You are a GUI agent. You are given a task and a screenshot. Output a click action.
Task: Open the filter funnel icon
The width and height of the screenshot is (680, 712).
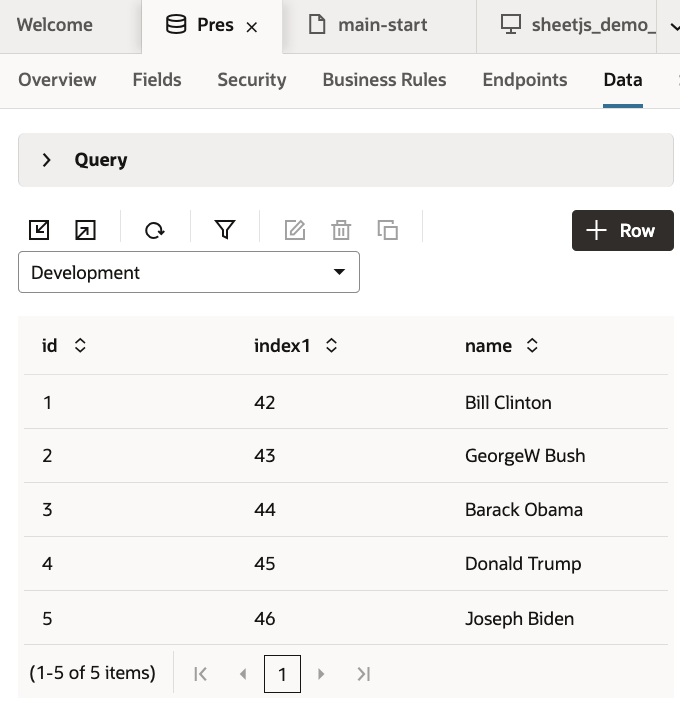225,231
